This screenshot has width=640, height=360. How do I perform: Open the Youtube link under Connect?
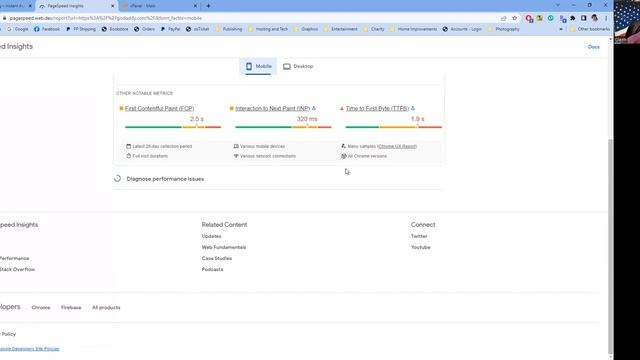pyautogui.click(x=420, y=247)
